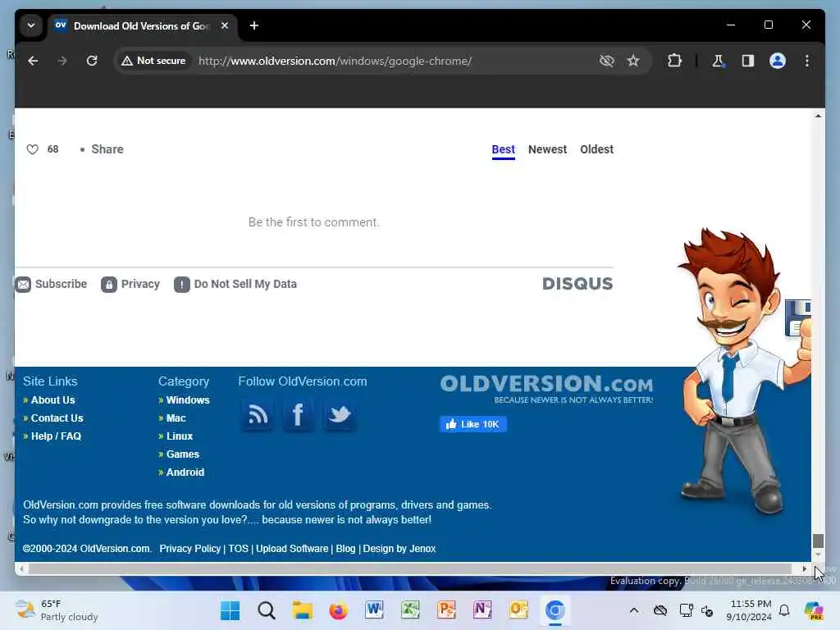The height and width of the screenshot is (630, 840).
Task: Open the Not secure site info
Action: (153, 61)
